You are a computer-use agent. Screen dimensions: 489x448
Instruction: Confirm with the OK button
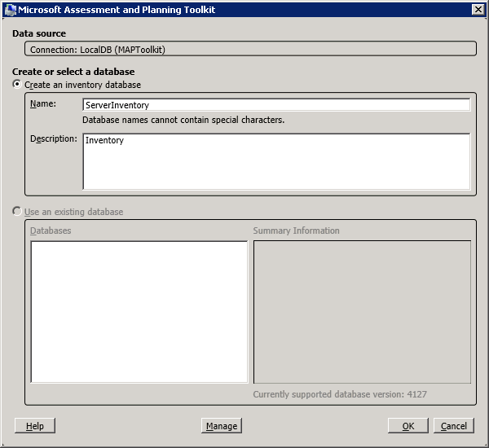point(408,426)
